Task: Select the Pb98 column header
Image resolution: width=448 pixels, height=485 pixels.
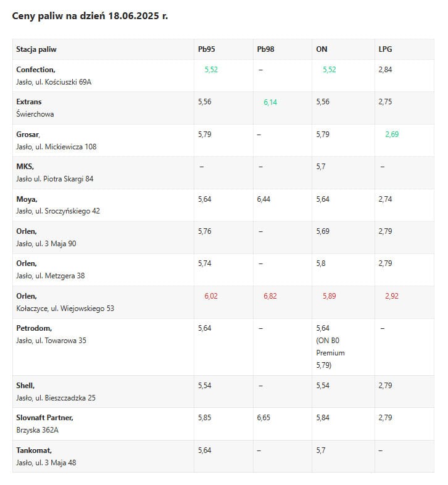Action: pos(265,49)
